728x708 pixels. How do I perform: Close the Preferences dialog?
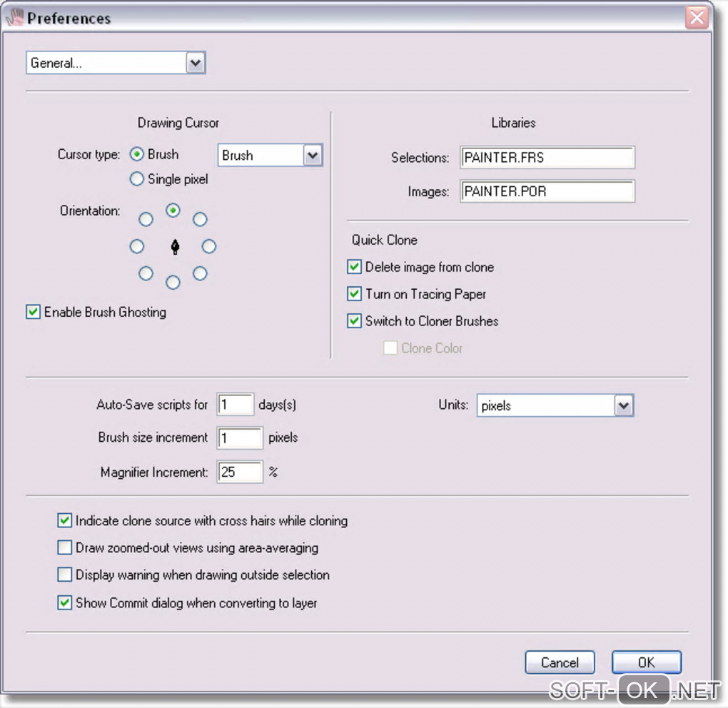coord(697,18)
